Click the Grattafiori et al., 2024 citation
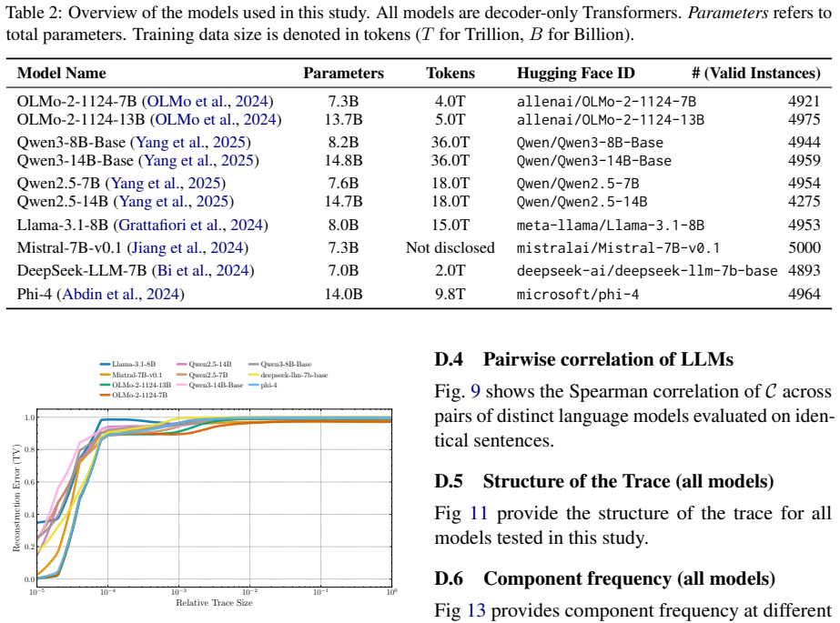The image size is (840, 623). (191, 225)
